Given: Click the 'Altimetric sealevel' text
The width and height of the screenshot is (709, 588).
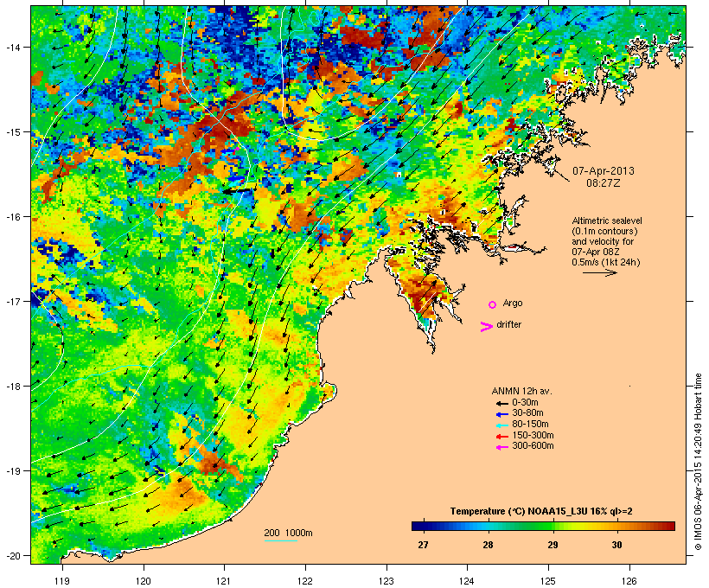Looking at the screenshot, I should point(607,220).
